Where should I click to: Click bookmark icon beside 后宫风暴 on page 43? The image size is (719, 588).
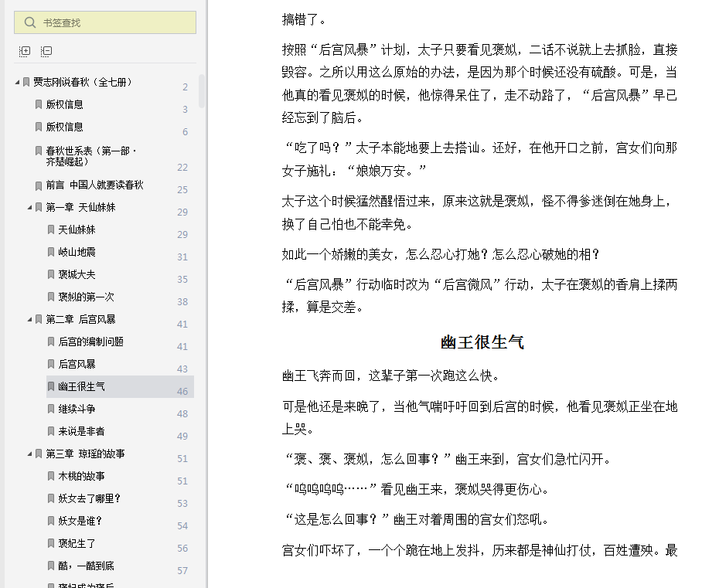pos(51,365)
